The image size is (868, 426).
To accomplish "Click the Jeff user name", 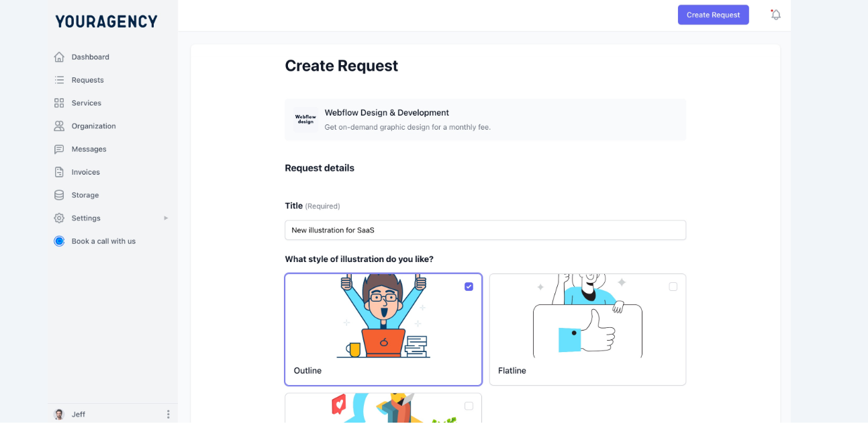I will (79, 415).
